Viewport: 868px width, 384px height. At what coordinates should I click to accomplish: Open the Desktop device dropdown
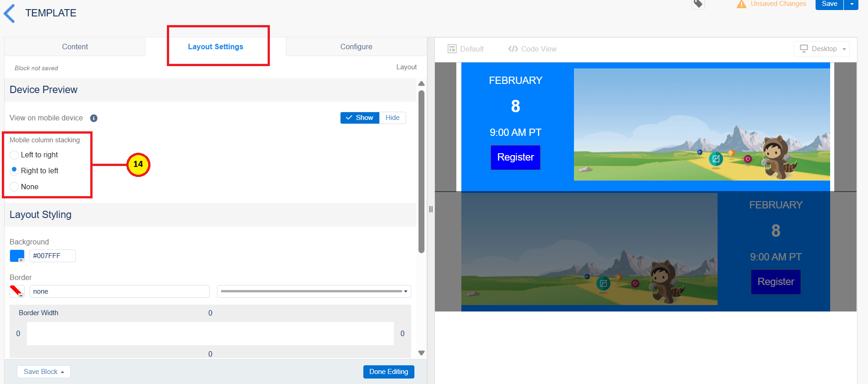click(x=822, y=49)
